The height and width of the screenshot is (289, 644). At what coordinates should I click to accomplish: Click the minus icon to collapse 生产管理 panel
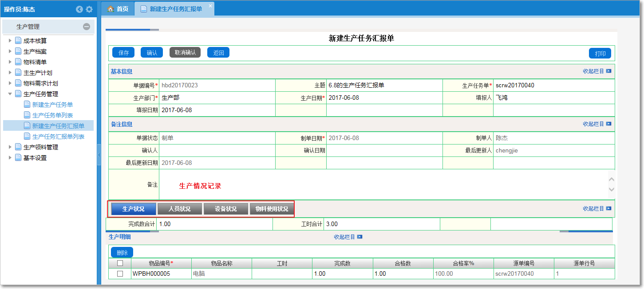coord(87,27)
